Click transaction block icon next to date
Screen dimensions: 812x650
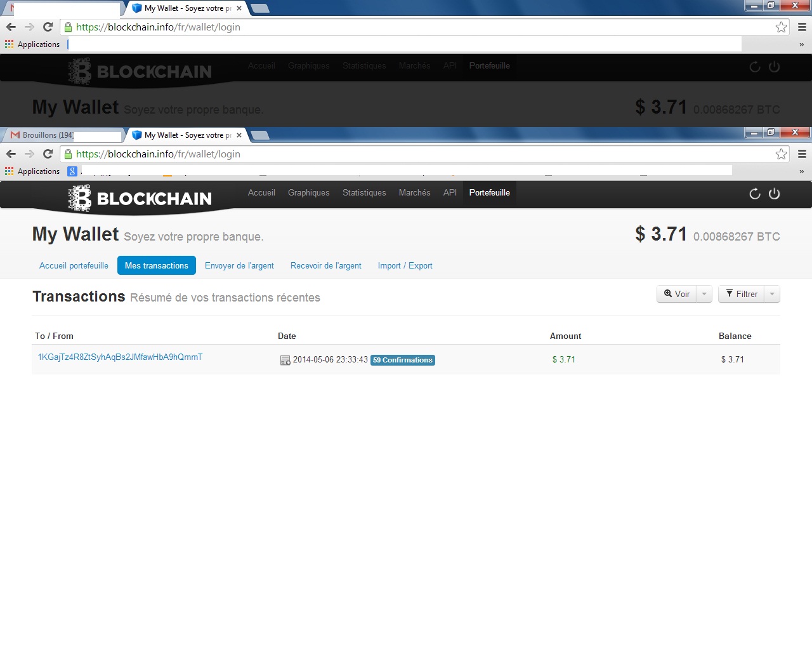[x=285, y=360]
